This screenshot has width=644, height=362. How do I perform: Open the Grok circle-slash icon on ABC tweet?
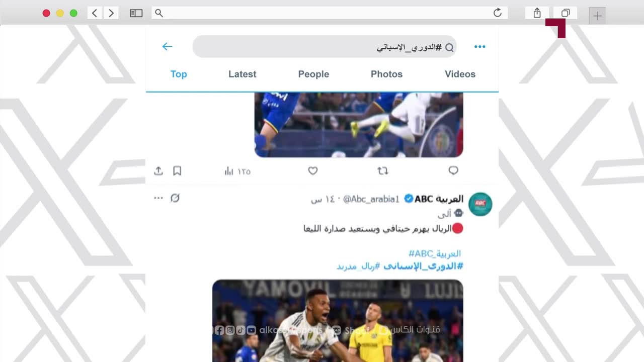tap(175, 198)
